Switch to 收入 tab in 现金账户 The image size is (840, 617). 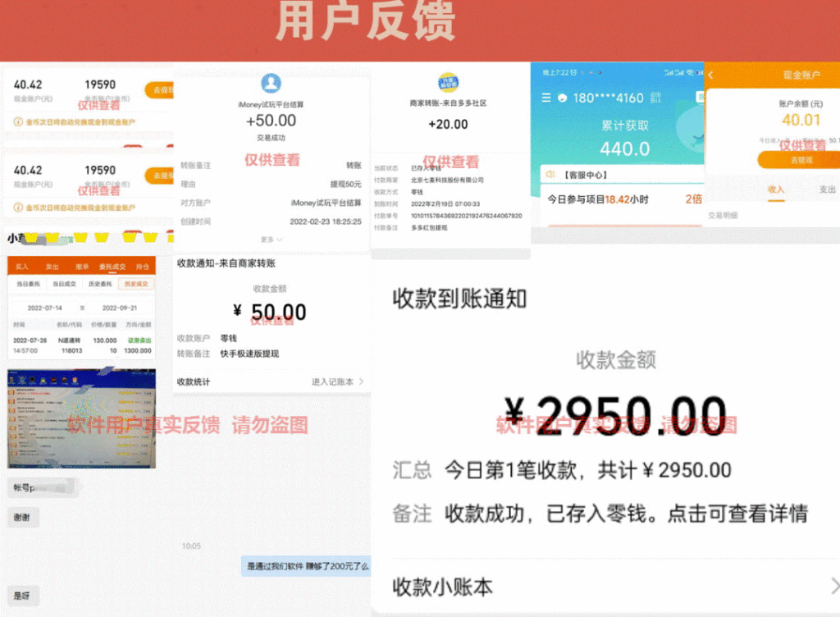tap(776, 190)
